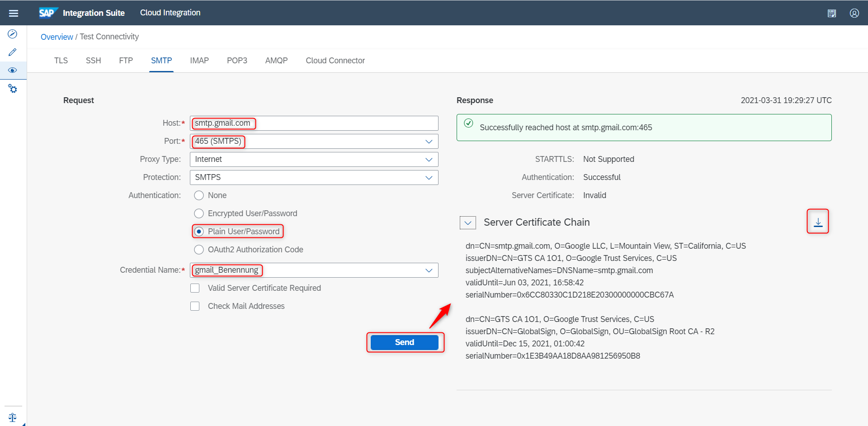
Task: Switch to the TLS tab
Action: [61, 61]
